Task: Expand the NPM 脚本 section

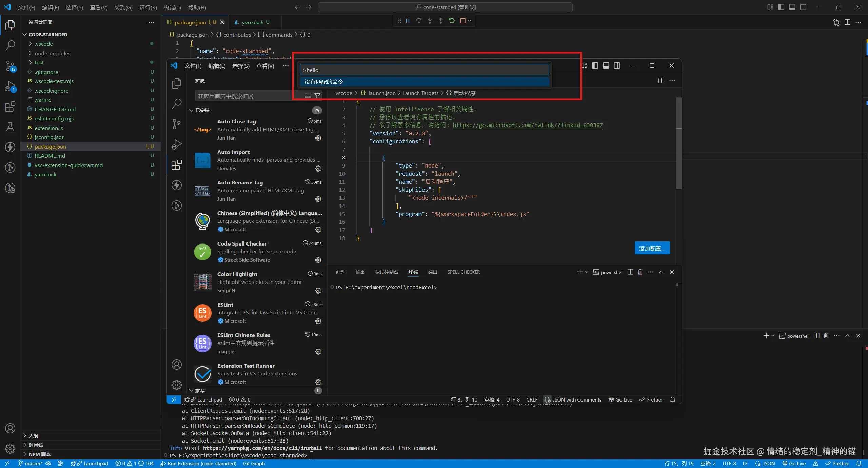Action: pyautogui.click(x=39, y=454)
